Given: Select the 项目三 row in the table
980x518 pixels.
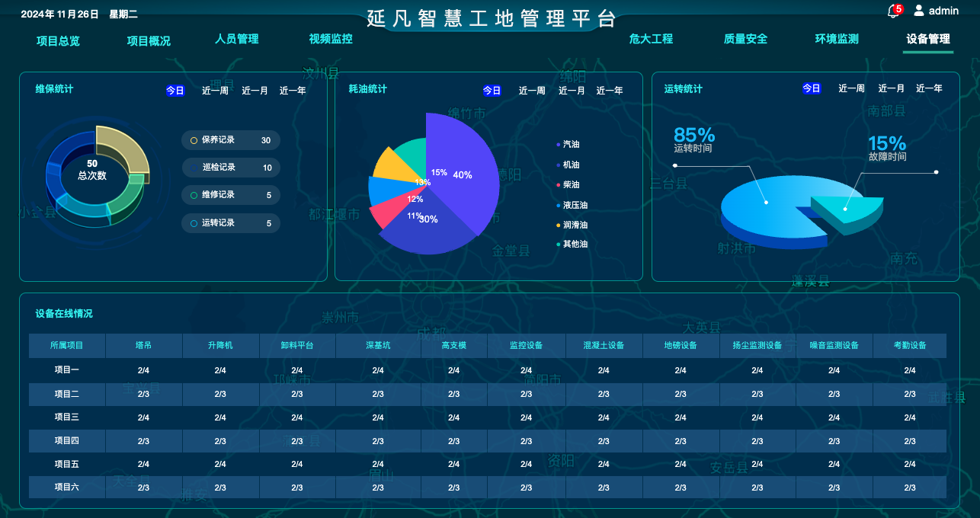Looking at the screenshot, I should [x=66, y=417].
